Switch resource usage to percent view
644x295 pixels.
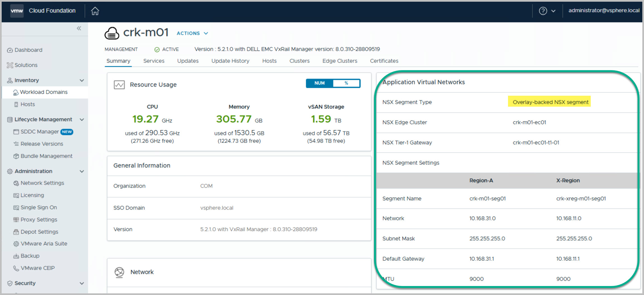pyautogui.click(x=346, y=83)
